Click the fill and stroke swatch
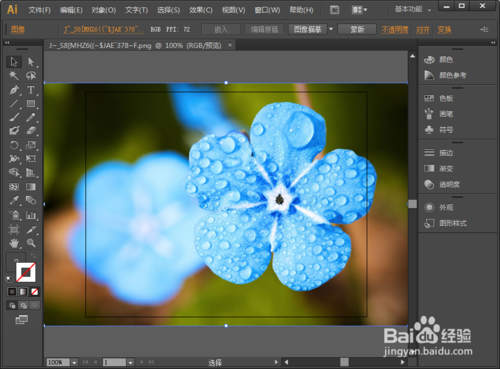 tap(25, 272)
